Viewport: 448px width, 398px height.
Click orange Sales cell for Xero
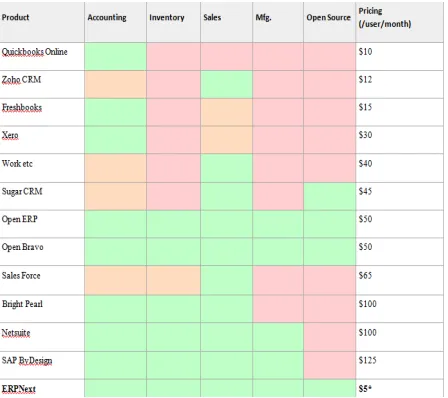[x=226, y=140]
